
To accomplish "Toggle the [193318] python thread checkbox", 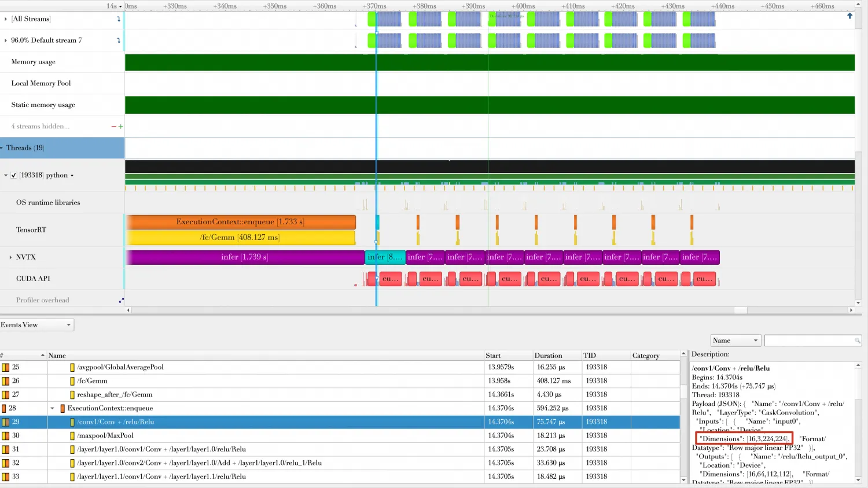I will (x=14, y=175).
